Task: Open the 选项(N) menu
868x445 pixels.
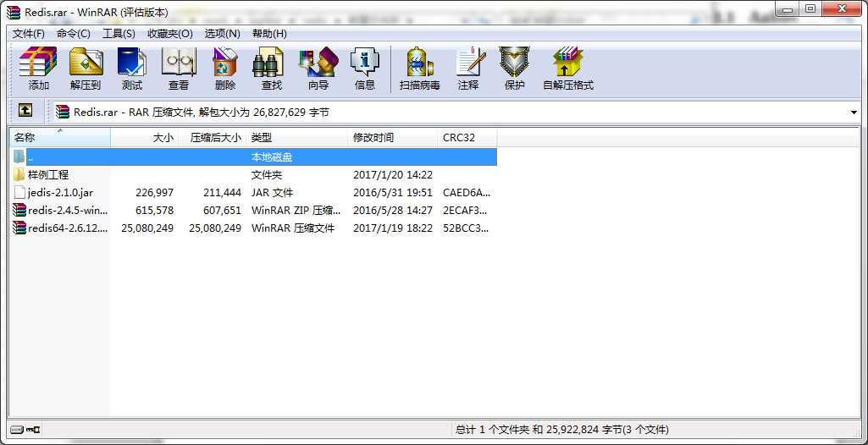Action: click(223, 34)
